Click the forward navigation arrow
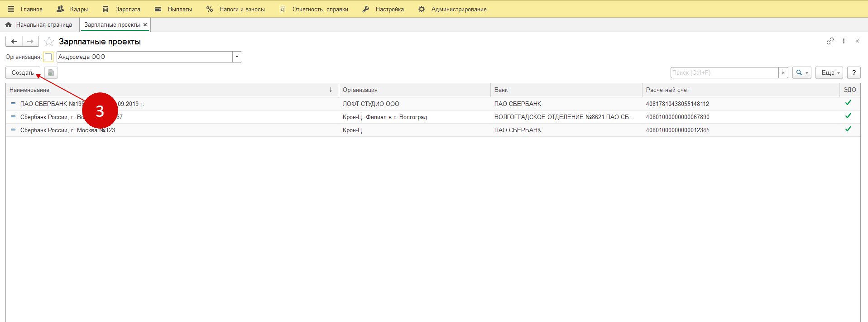 pyautogui.click(x=30, y=42)
